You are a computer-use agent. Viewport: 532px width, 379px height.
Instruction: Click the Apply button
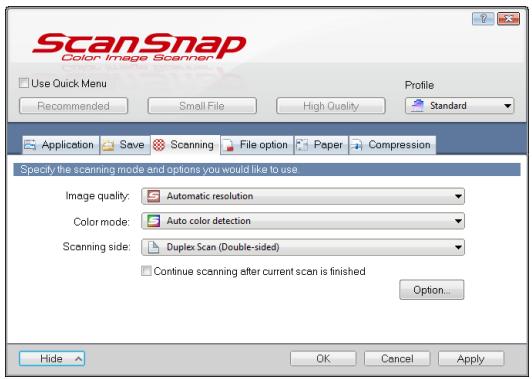pyautogui.click(x=471, y=359)
